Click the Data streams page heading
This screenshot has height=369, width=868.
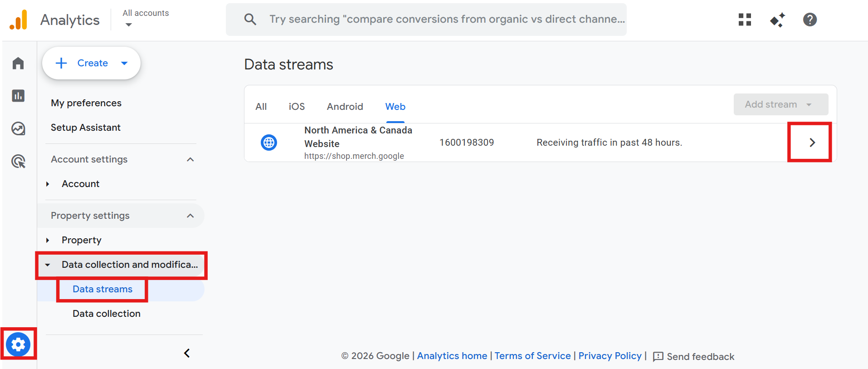point(289,64)
